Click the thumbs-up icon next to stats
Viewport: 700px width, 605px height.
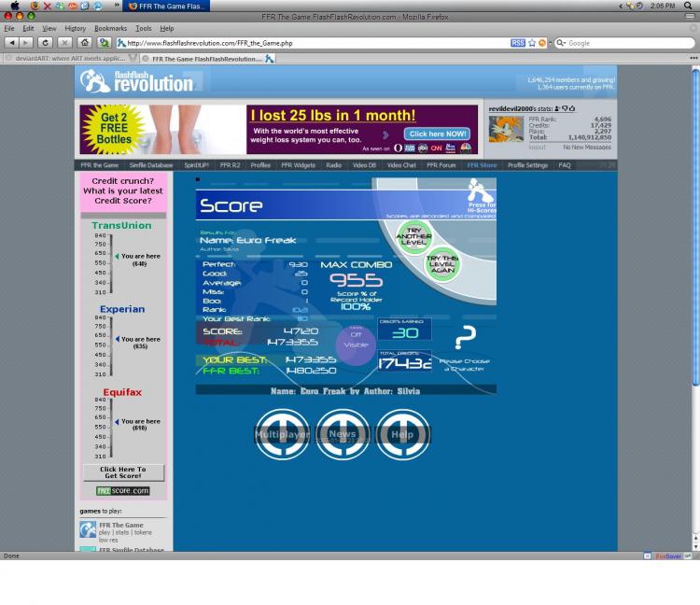tap(572, 108)
